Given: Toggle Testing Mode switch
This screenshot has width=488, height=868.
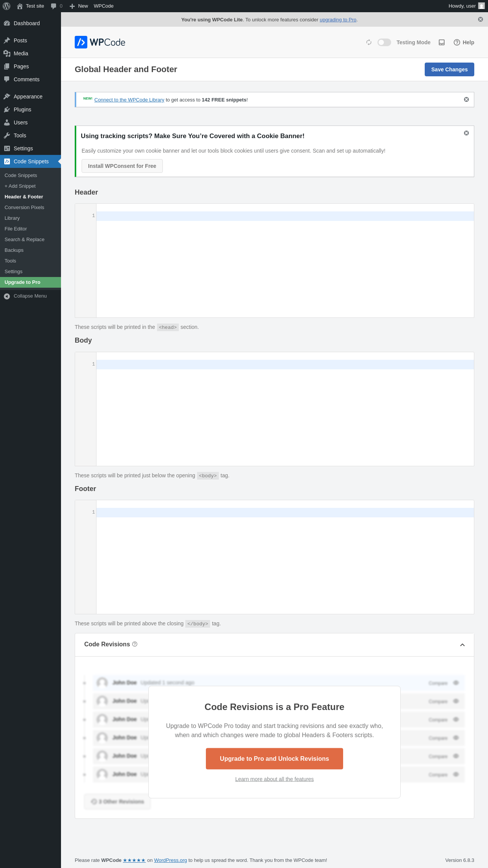Looking at the screenshot, I should (384, 42).
